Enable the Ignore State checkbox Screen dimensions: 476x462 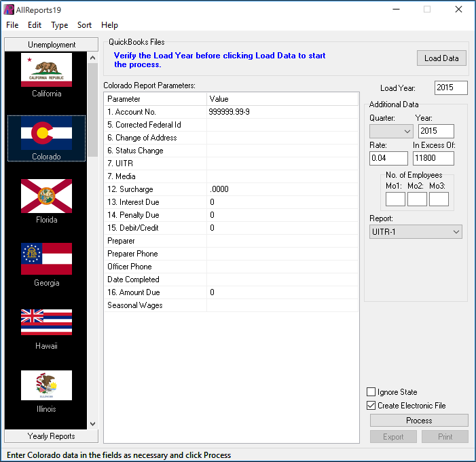(371, 392)
